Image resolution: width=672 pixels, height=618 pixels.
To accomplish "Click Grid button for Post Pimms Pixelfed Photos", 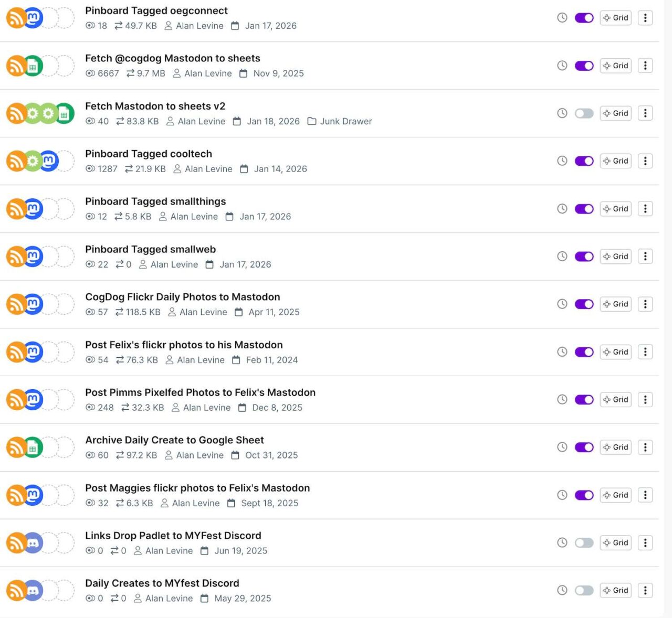I will pos(615,400).
